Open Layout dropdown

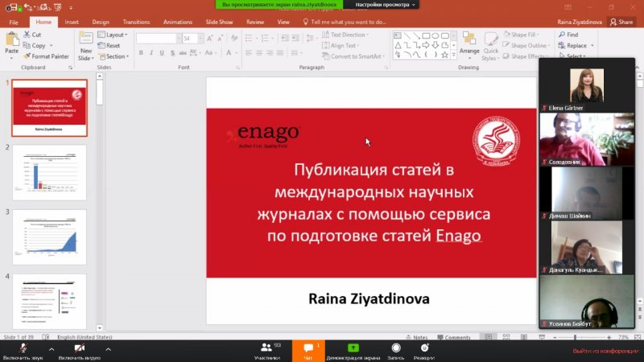(113, 35)
